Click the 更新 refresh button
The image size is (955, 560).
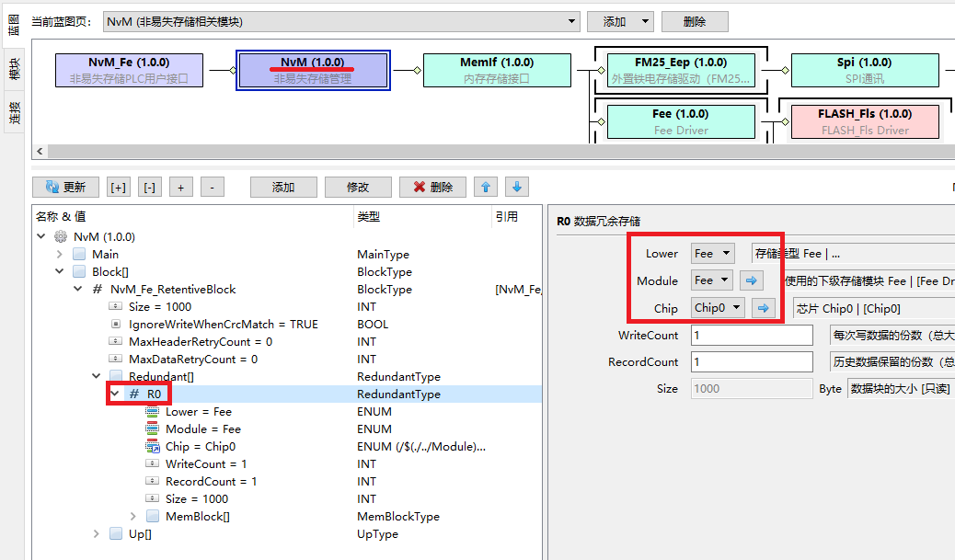pos(65,187)
